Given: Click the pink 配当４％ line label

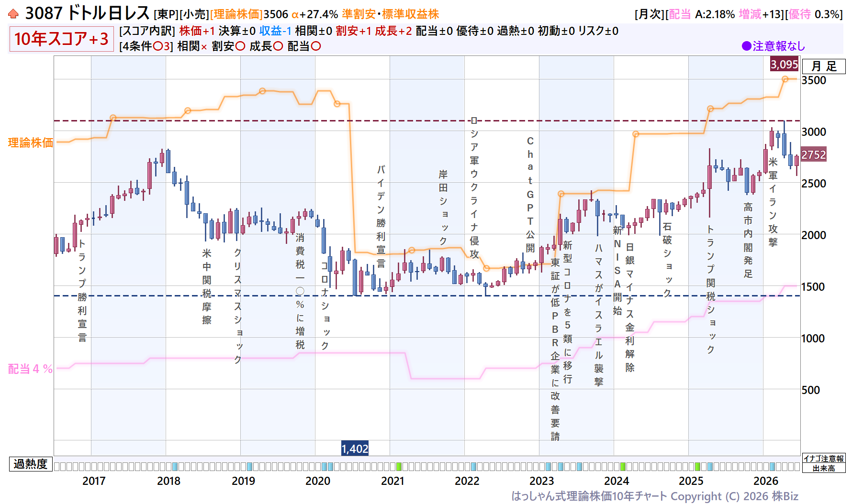Looking at the screenshot, I should click(31, 369).
